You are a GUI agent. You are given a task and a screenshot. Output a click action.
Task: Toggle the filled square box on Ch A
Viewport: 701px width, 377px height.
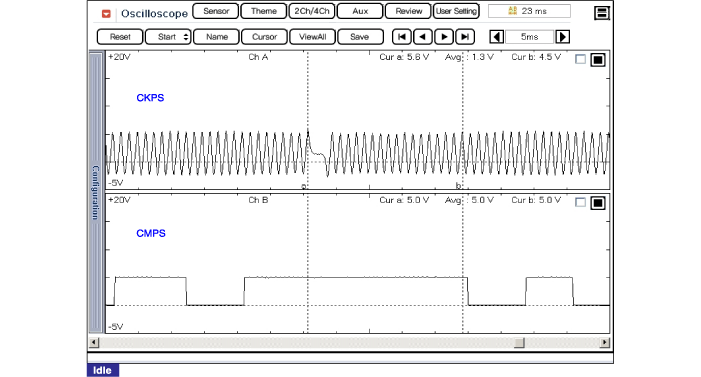pos(598,59)
